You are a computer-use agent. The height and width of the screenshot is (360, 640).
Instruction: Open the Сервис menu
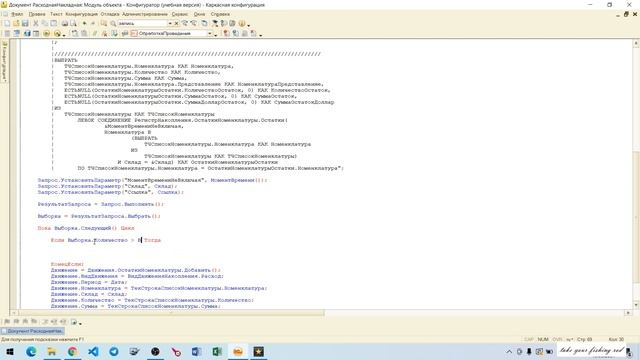[x=180, y=14]
